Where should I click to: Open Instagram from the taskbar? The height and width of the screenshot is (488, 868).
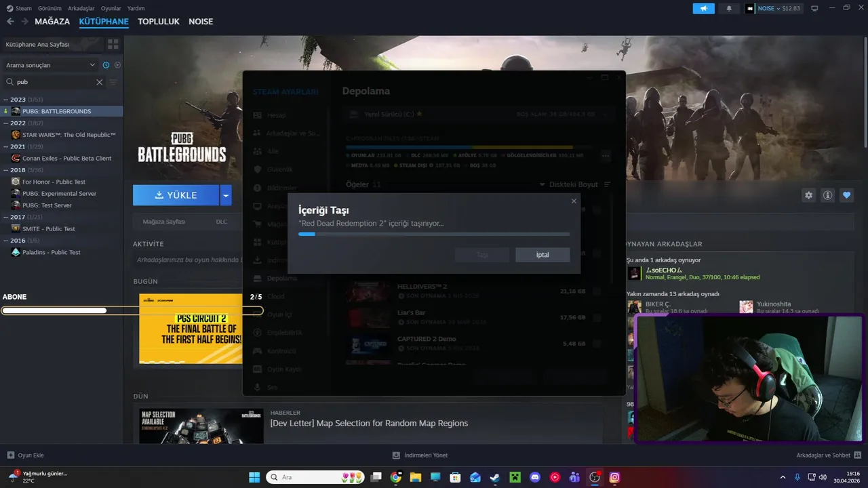point(614,477)
